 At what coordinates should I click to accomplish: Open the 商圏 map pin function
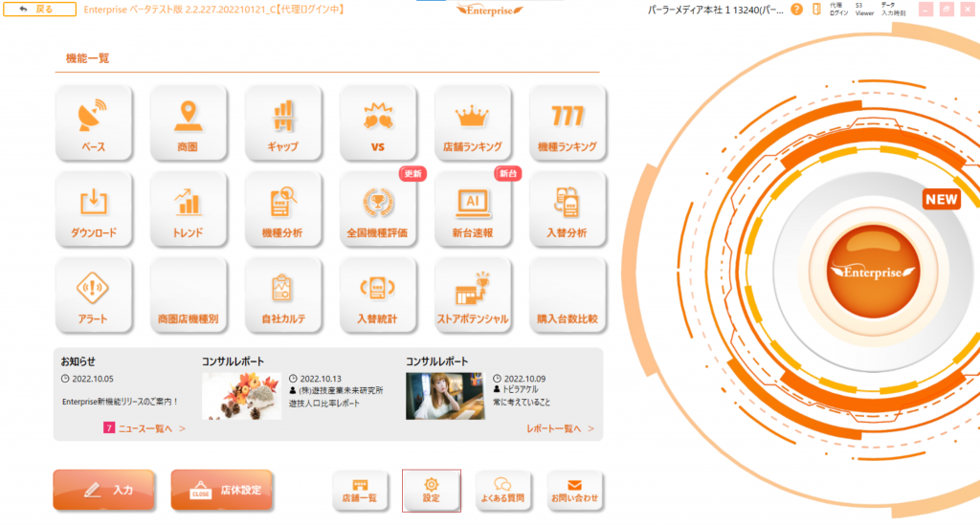[x=189, y=123]
